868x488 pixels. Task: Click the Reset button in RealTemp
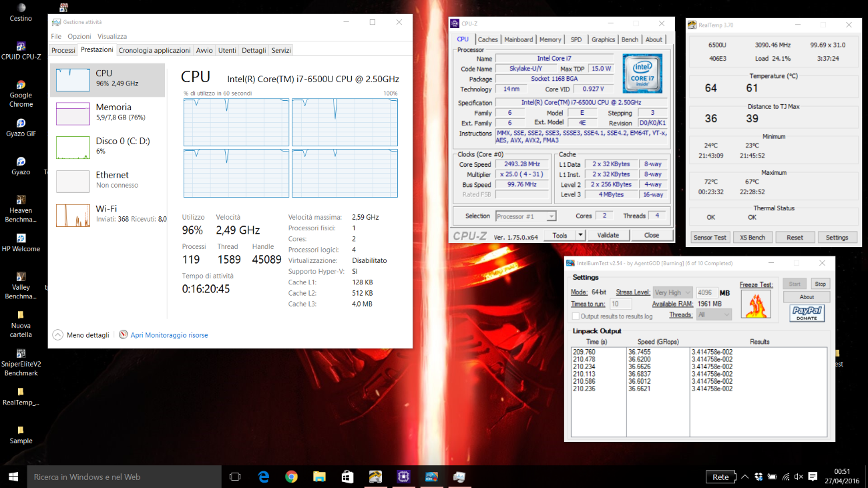point(795,238)
